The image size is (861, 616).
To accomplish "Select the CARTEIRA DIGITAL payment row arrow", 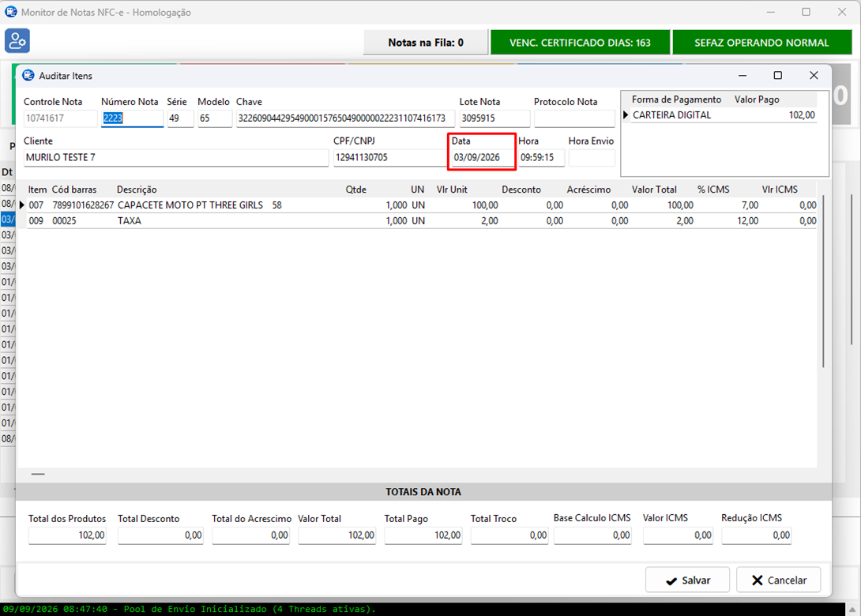I will point(626,115).
